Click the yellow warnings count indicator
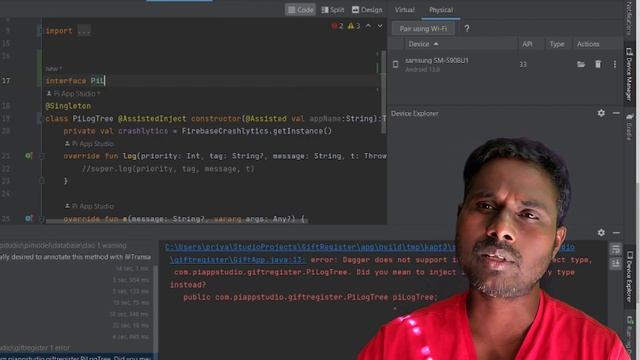The width and height of the screenshot is (640, 360). (x=354, y=26)
